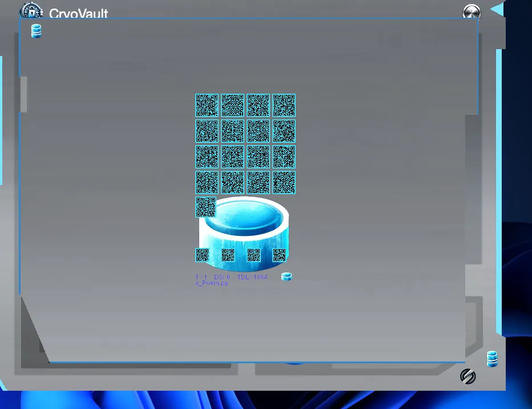
Task: Select third QR code in third row
Action: [x=258, y=157]
